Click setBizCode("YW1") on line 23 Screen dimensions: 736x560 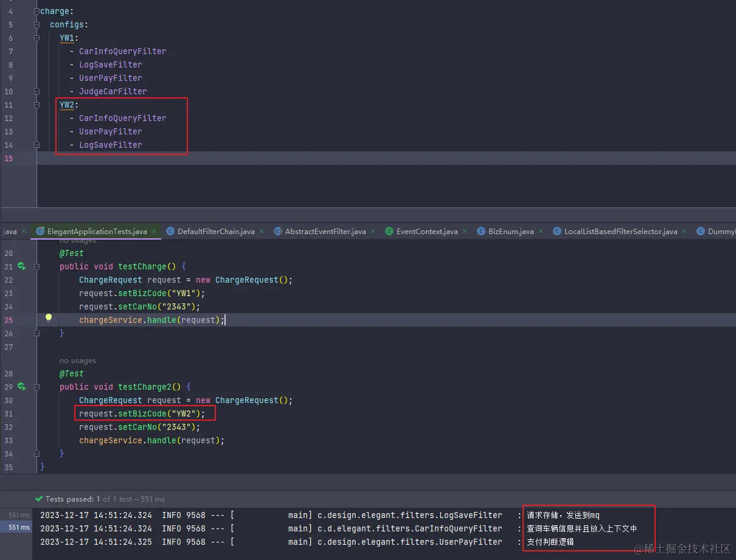(x=159, y=293)
